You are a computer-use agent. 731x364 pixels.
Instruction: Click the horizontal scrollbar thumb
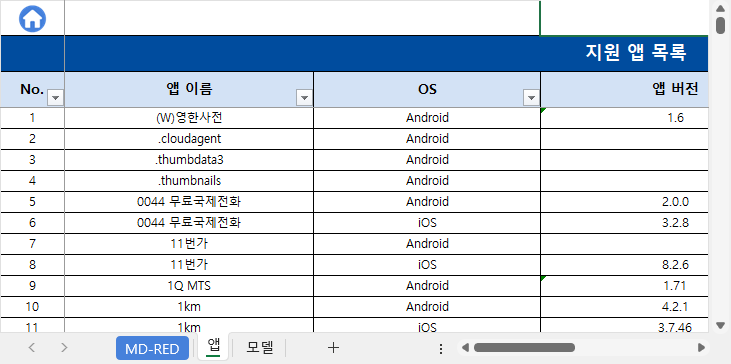524,347
